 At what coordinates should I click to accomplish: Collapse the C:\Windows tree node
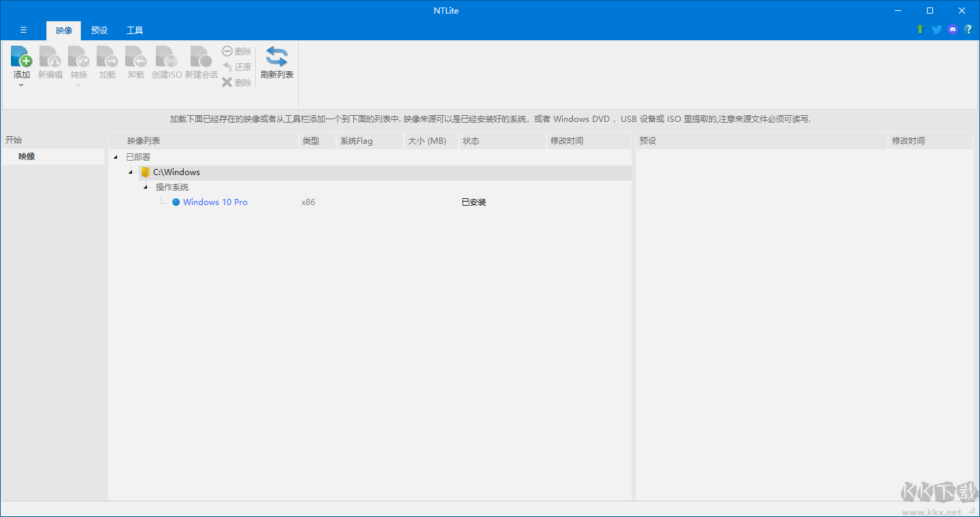click(131, 172)
